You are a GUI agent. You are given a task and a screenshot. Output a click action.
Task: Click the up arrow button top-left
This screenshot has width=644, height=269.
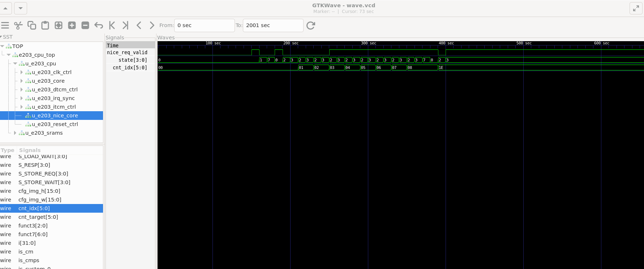(5, 8)
